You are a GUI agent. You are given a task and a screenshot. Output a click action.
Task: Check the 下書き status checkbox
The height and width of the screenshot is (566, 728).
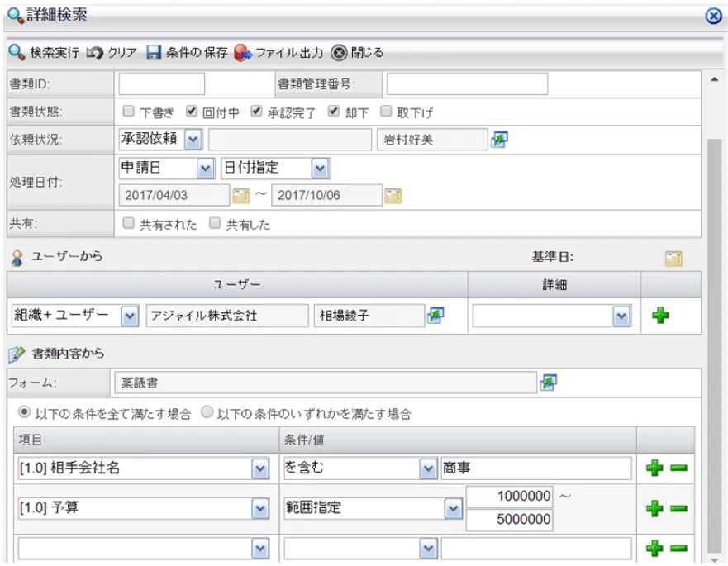pyautogui.click(x=129, y=111)
